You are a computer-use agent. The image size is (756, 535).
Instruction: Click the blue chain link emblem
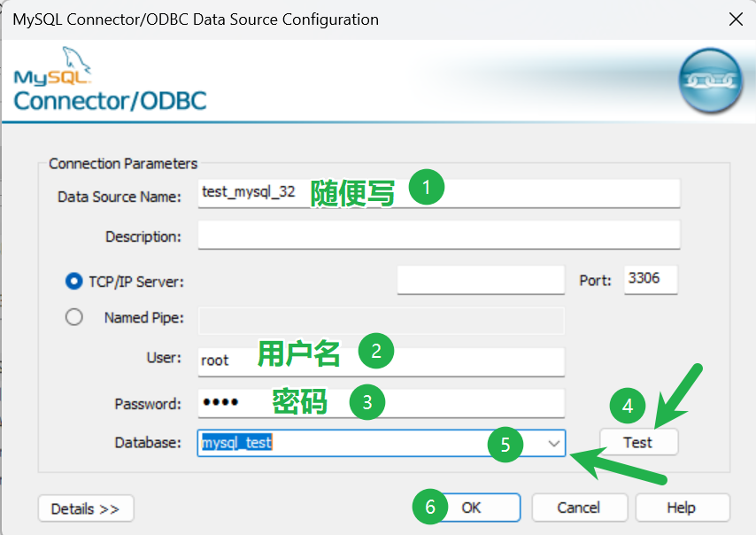tap(710, 81)
